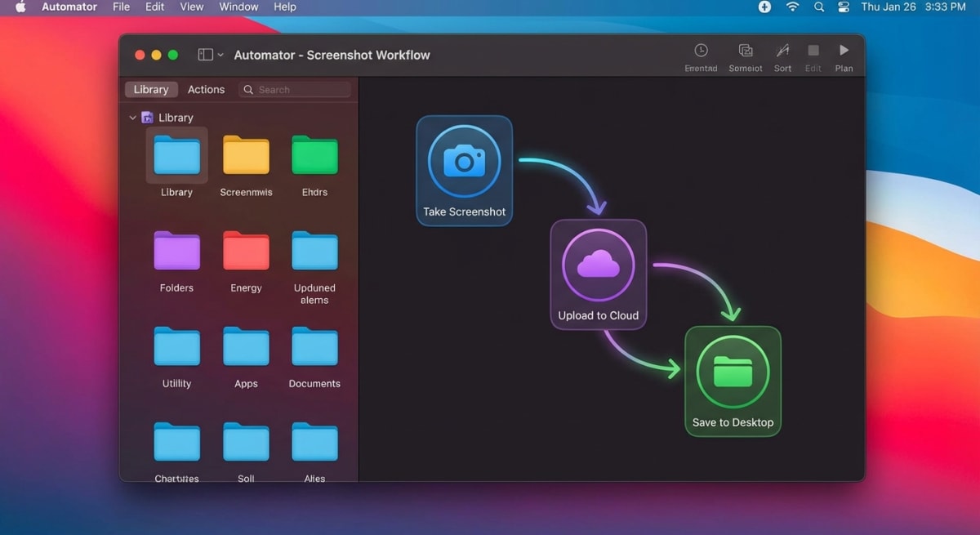Open the File menu
The height and width of the screenshot is (535, 980).
pyautogui.click(x=120, y=7)
